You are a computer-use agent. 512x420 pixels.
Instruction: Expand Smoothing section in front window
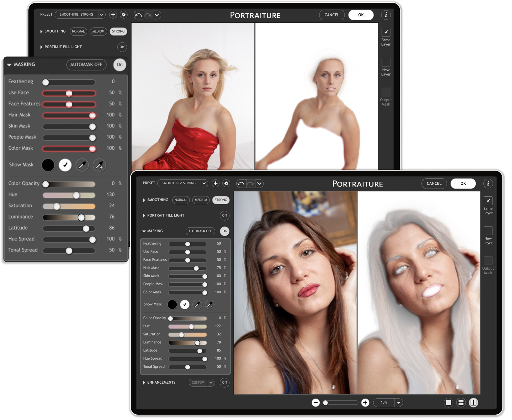[x=144, y=200]
